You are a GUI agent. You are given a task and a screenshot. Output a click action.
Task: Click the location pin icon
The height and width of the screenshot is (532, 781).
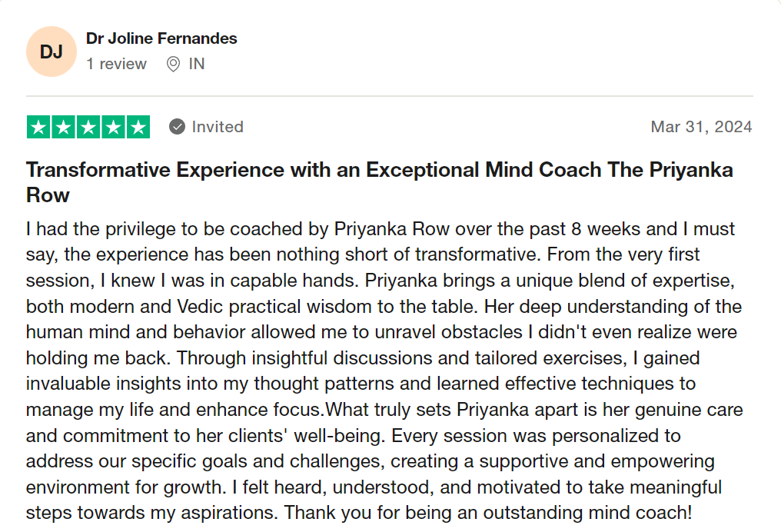pos(173,64)
